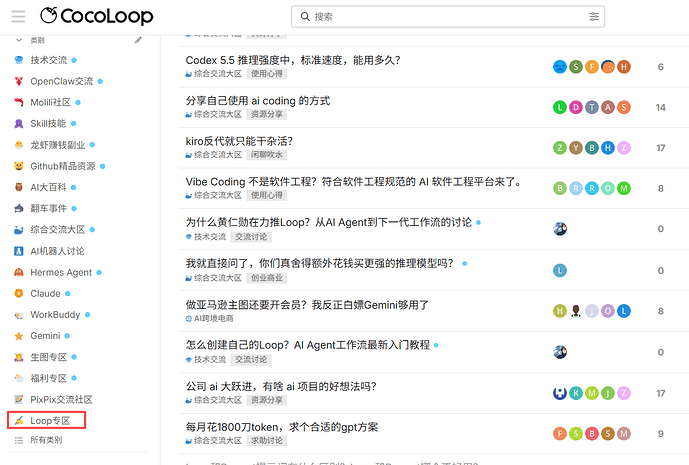Click the poster avatar on 怎么创建自己的Loop topic
Viewport: 689px width, 465px height.
coord(560,352)
